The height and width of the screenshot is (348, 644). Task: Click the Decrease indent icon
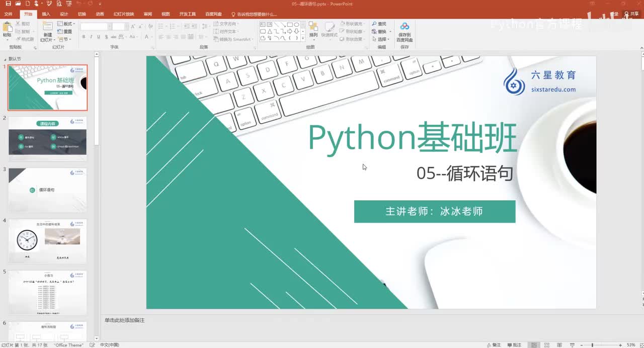186,26
